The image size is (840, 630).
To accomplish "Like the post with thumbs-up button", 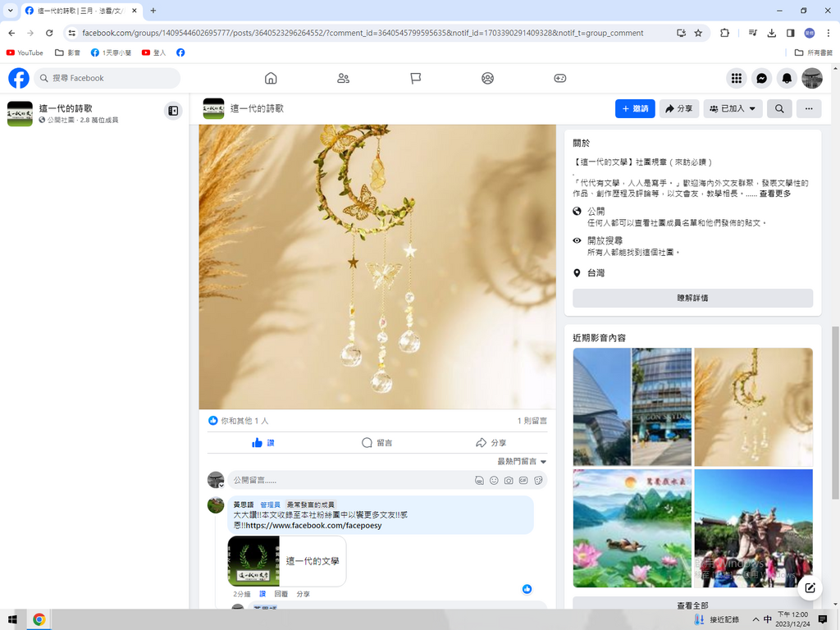I will (x=262, y=443).
